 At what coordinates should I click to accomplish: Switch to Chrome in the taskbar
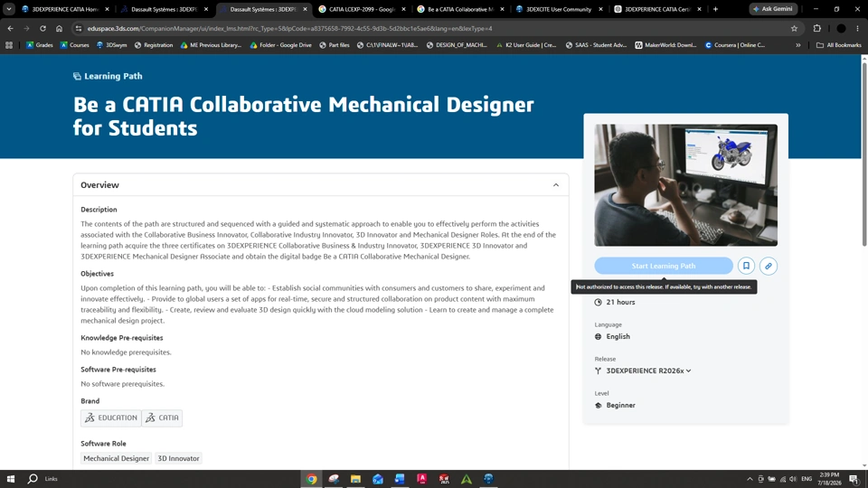pyautogui.click(x=312, y=479)
